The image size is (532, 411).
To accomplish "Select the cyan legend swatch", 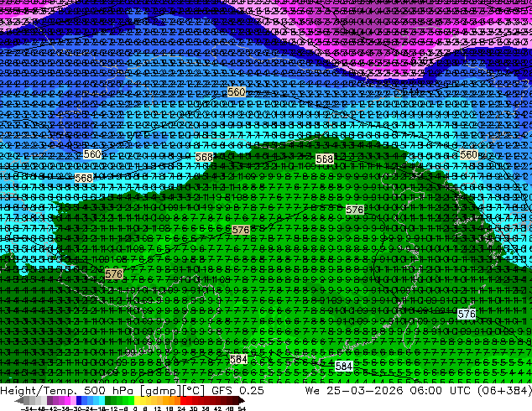I will 102,400.
